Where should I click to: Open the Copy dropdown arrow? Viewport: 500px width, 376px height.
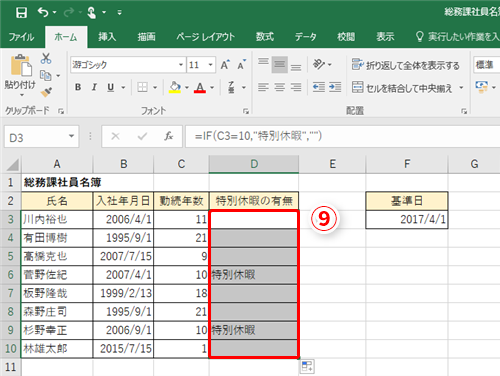point(58,76)
